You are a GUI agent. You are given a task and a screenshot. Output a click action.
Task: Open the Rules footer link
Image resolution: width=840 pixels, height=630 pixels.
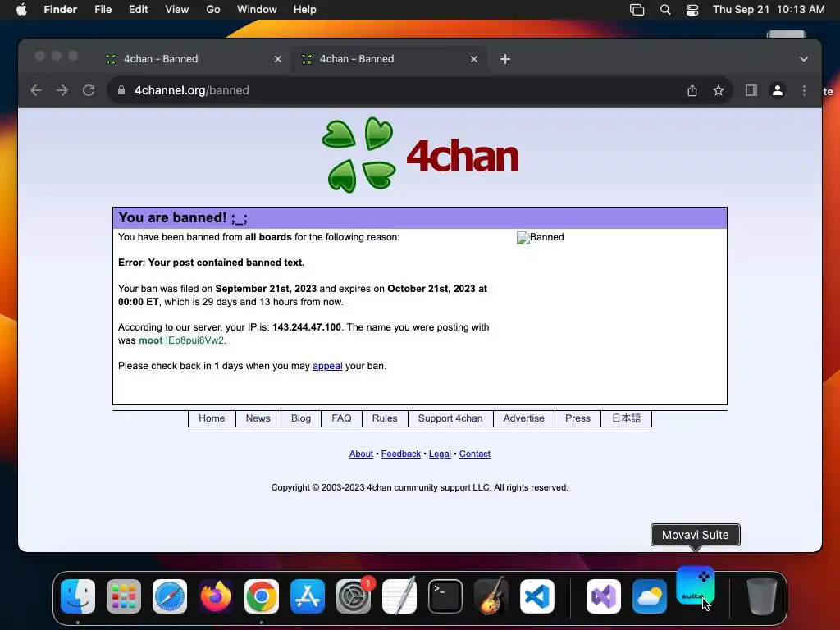385,418
